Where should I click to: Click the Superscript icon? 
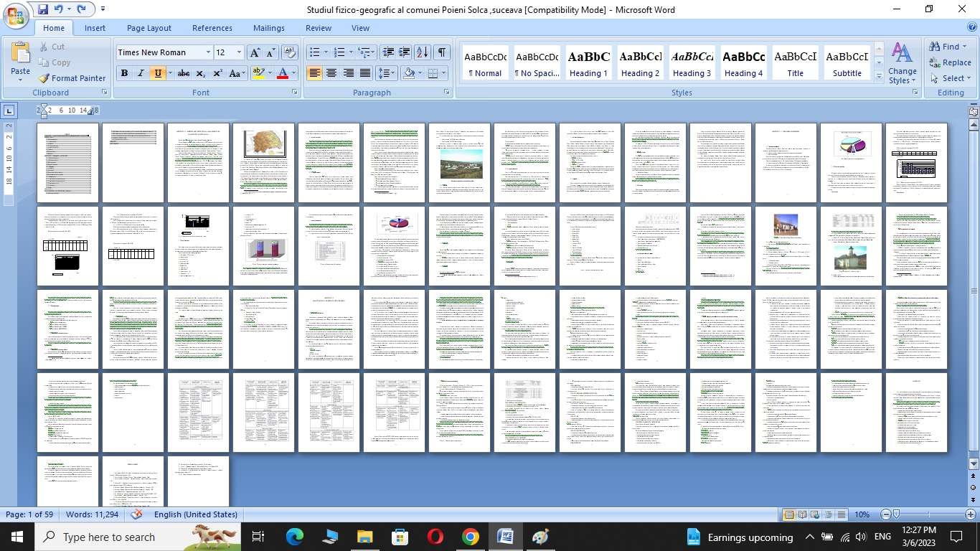pyautogui.click(x=217, y=73)
